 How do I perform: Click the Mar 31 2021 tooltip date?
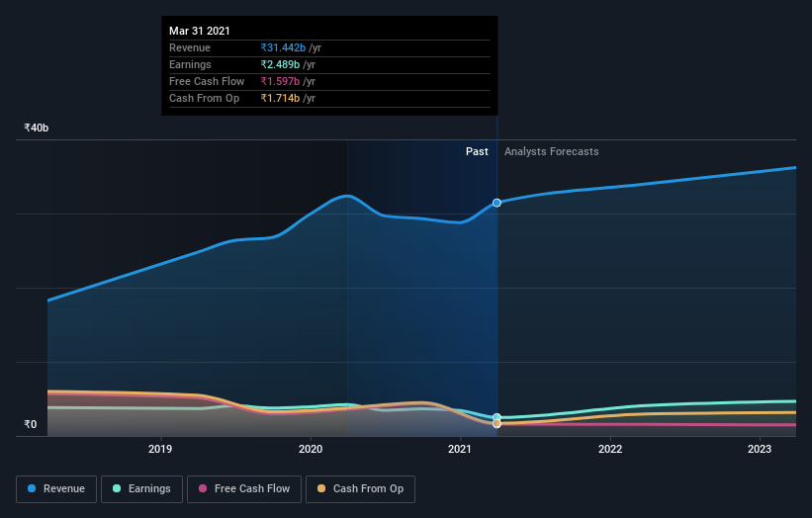coord(200,31)
